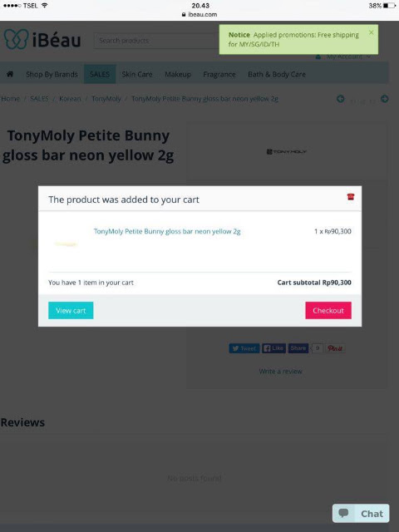The image size is (399, 532).
Task: Focus the Search products field
Action: [x=156, y=41]
